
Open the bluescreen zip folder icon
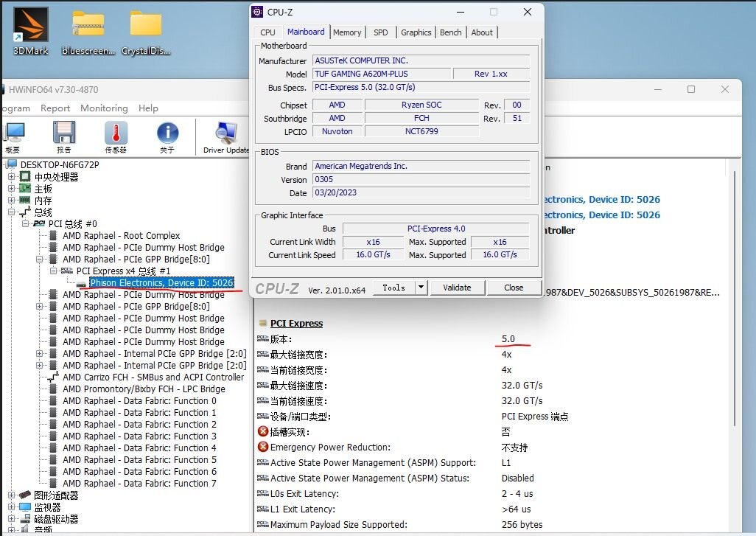point(88,23)
